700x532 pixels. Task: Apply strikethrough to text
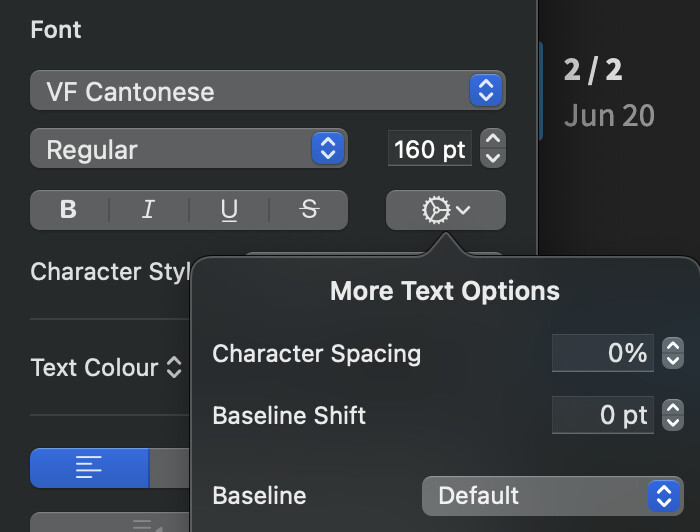[x=309, y=210]
